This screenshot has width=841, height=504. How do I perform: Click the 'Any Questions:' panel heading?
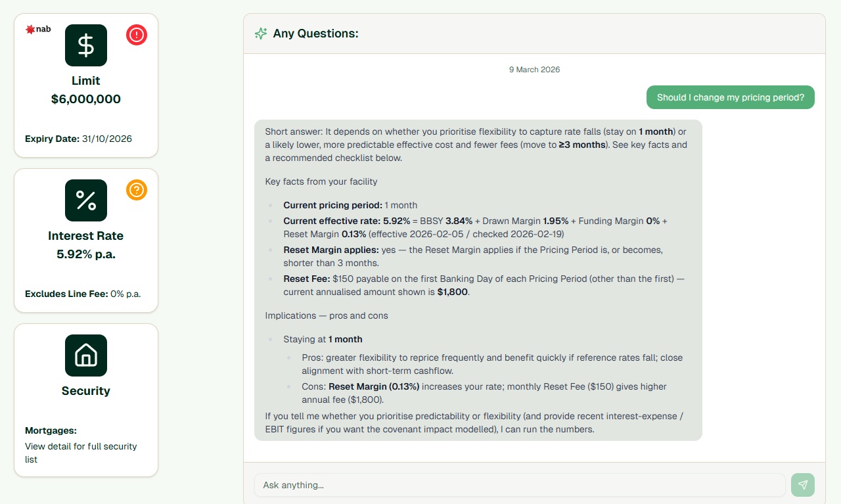pos(316,34)
